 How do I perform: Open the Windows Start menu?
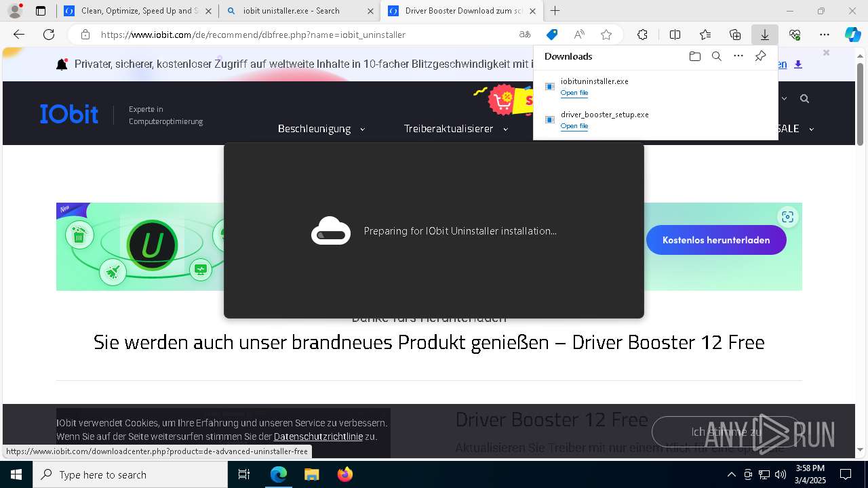coord(16,474)
